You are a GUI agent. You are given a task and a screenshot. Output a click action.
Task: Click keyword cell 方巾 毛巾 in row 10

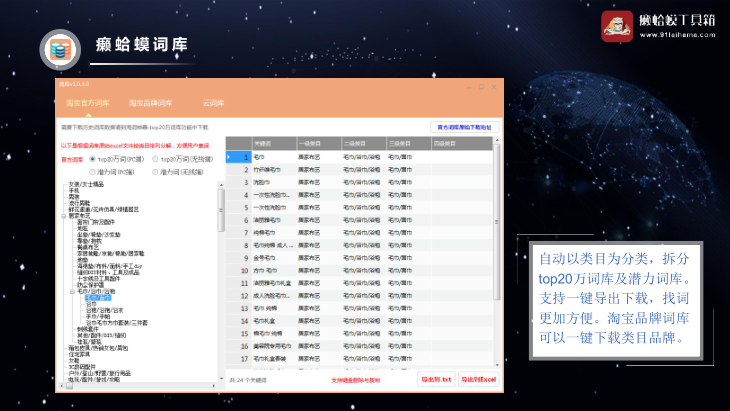pyautogui.click(x=274, y=270)
